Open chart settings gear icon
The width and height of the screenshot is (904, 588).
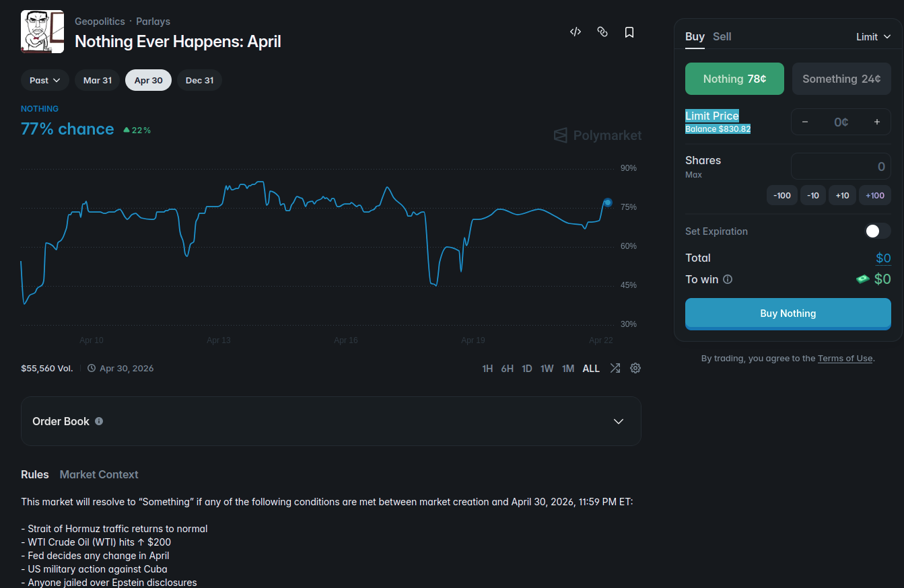coord(635,368)
